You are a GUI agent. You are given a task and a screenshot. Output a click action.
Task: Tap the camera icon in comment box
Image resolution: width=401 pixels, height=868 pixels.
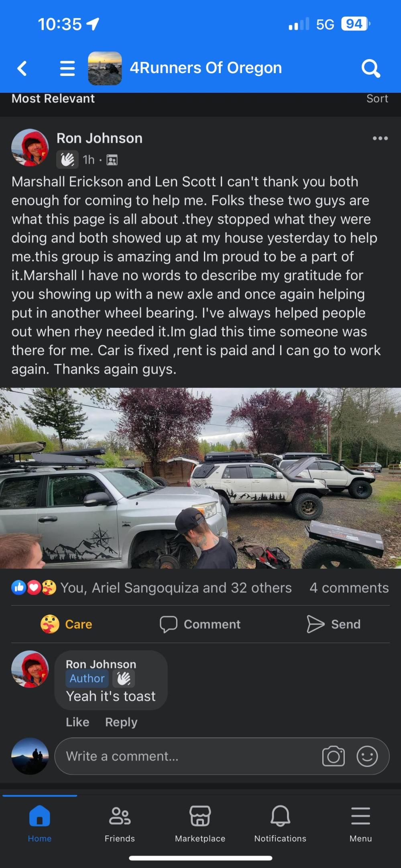tap(333, 756)
